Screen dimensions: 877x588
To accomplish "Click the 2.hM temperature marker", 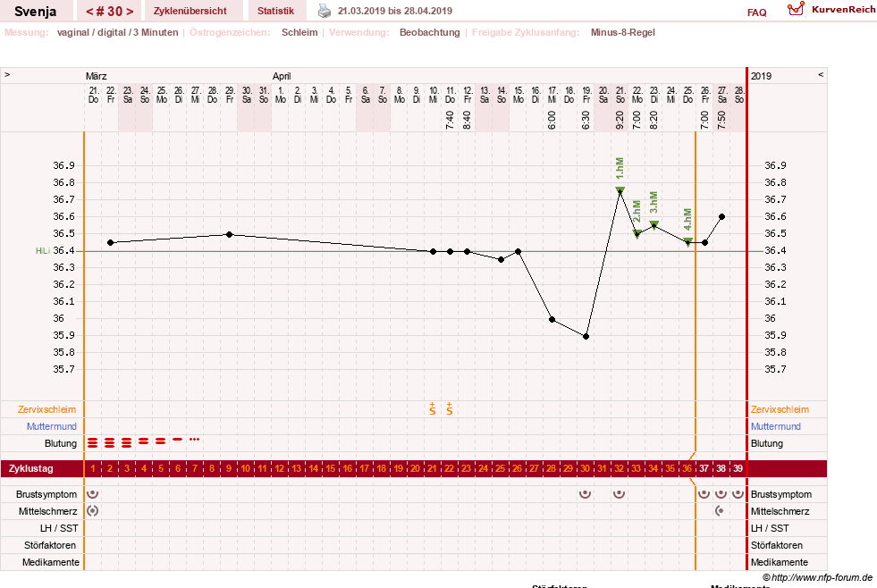I will click(x=637, y=233).
